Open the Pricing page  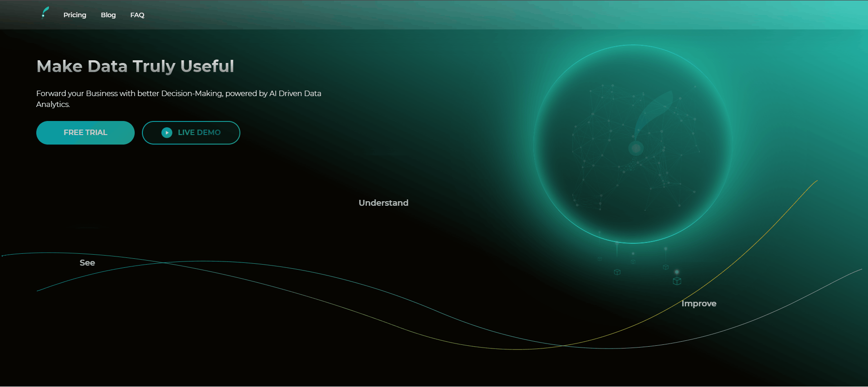tap(75, 15)
